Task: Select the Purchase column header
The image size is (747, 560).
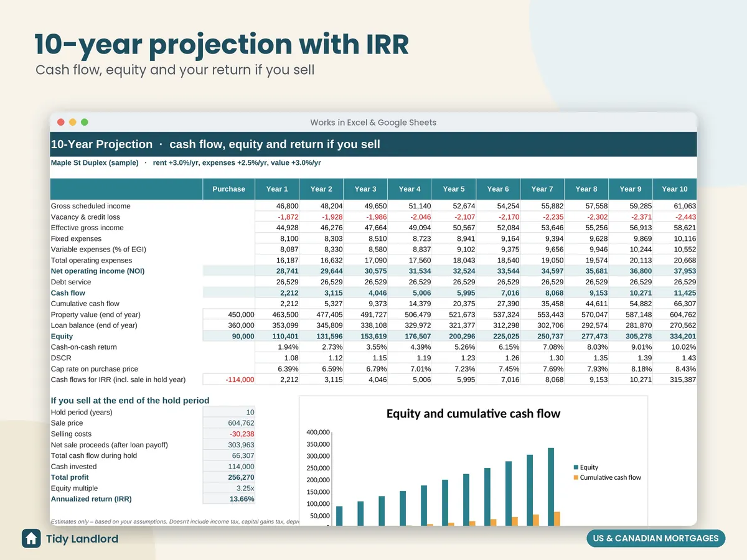Action: click(x=229, y=189)
